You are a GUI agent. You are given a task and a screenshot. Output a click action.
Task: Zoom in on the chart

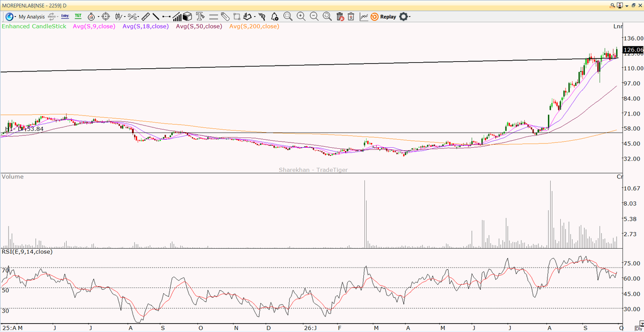[x=301, y=17]
